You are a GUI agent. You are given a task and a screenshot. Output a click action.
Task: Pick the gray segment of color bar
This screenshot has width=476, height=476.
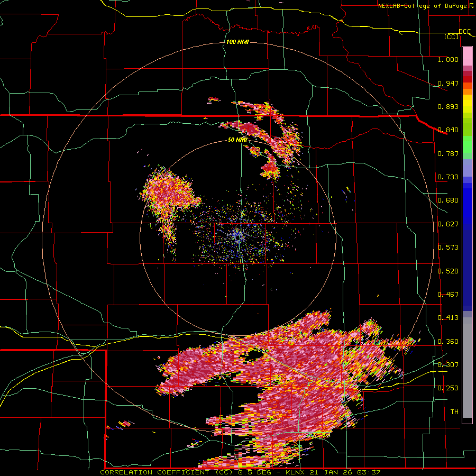tap(467, 368)
